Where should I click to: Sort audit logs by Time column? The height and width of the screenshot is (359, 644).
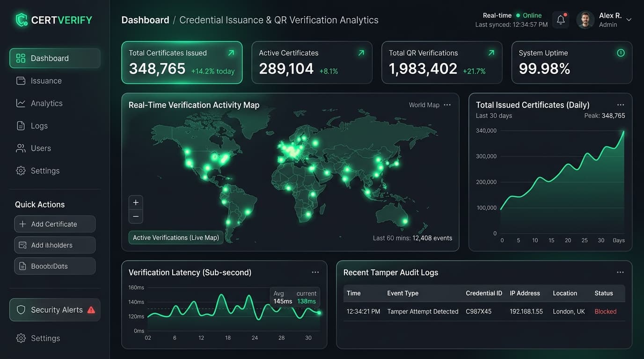pos(353,293)
